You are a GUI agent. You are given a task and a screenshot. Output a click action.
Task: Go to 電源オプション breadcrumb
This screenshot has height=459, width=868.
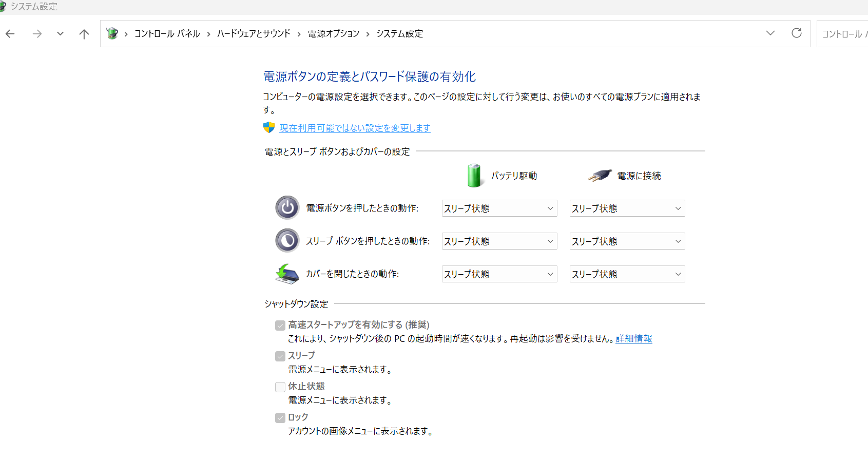pyautogui.click(x=334, y=34)
